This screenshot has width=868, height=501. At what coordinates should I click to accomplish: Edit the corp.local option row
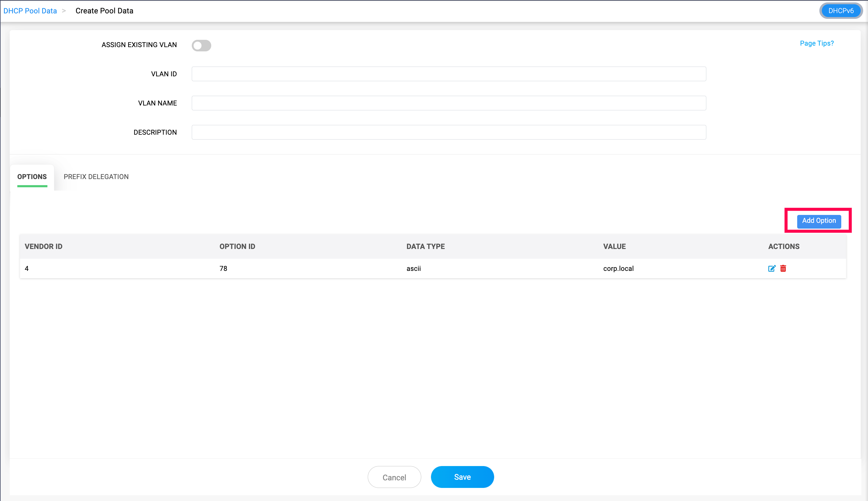771,268
